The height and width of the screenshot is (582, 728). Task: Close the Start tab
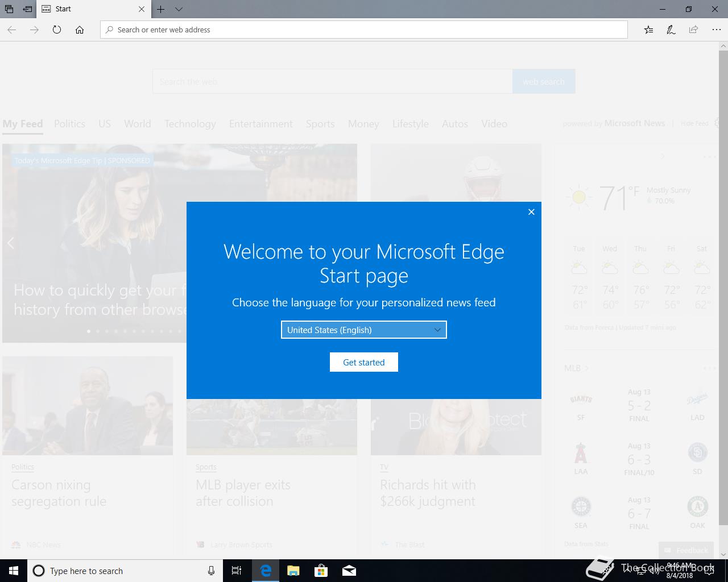[142, 9]
